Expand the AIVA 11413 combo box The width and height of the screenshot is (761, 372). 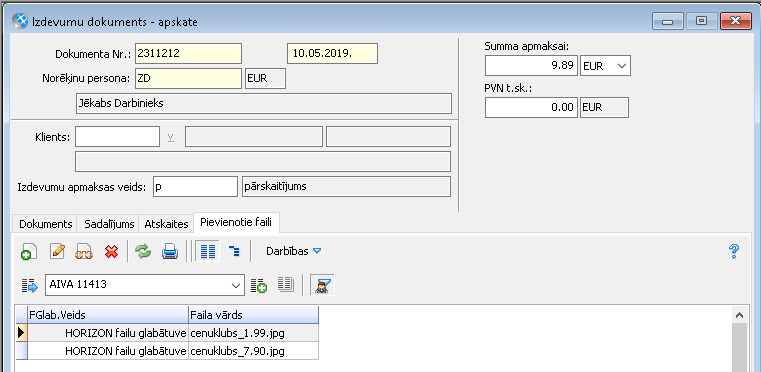[237, 285]
